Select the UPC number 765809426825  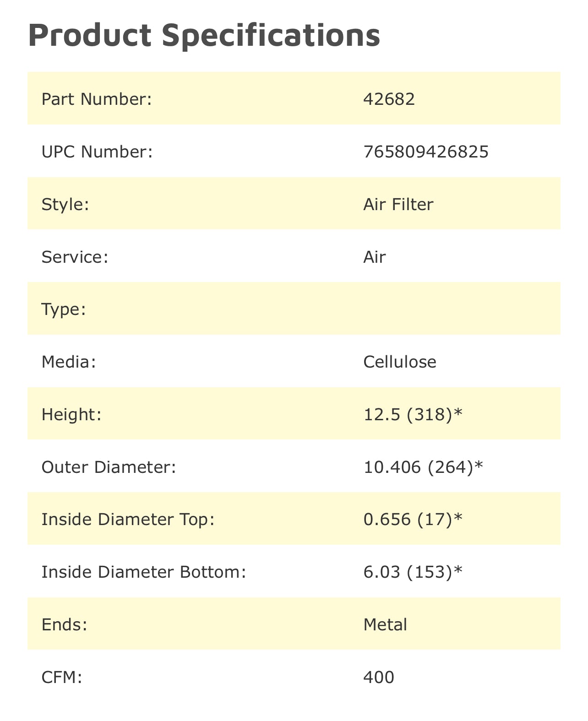tap(425, 152)
